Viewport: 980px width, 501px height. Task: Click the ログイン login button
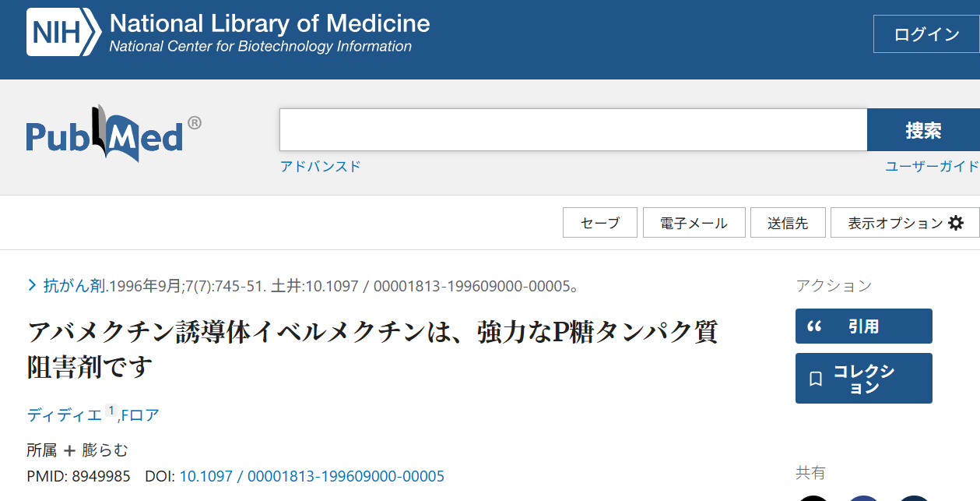click(926, 34)
